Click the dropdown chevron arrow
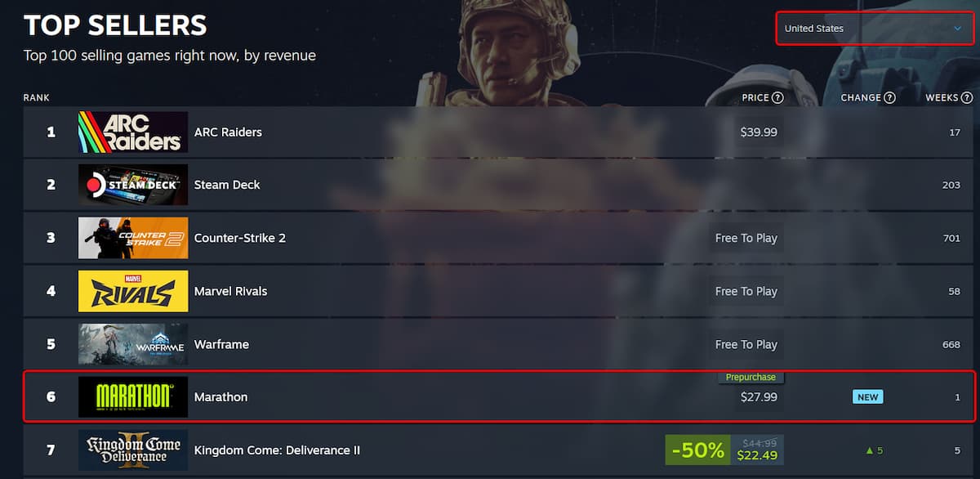The height and width of the screenshot is (479, 980). coord(958,29)
